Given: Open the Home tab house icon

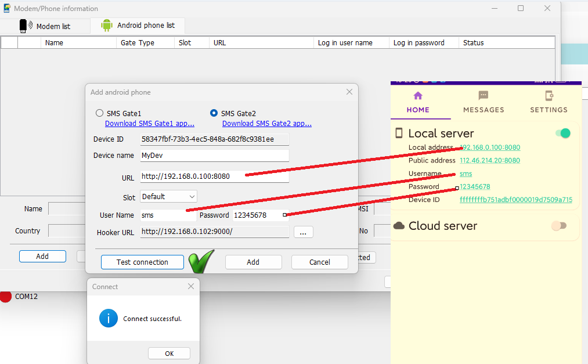Looking at the screenshot, I should (417, 96).
